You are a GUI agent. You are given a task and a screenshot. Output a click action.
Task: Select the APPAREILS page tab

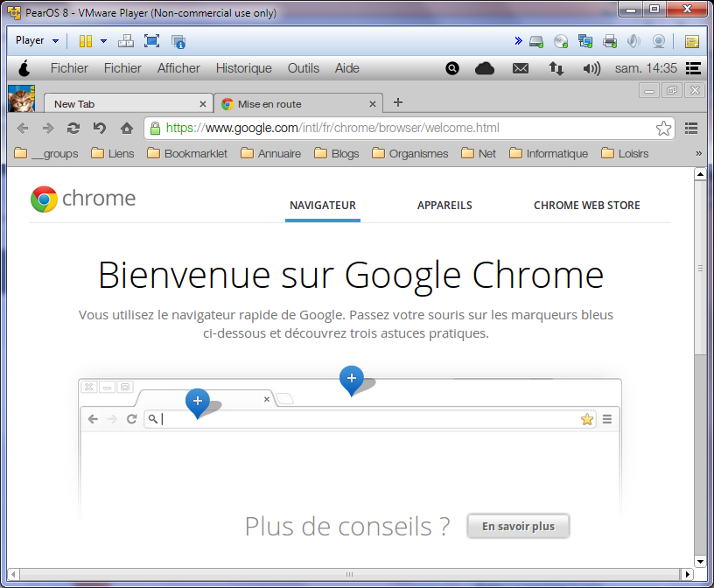click(x=444, y=206)
